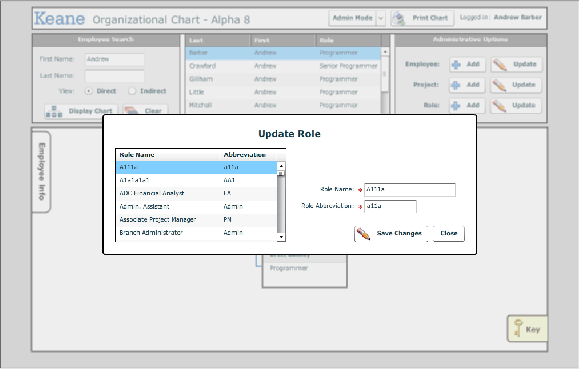Click the plus icon in Role Add button

click(456, 105)
